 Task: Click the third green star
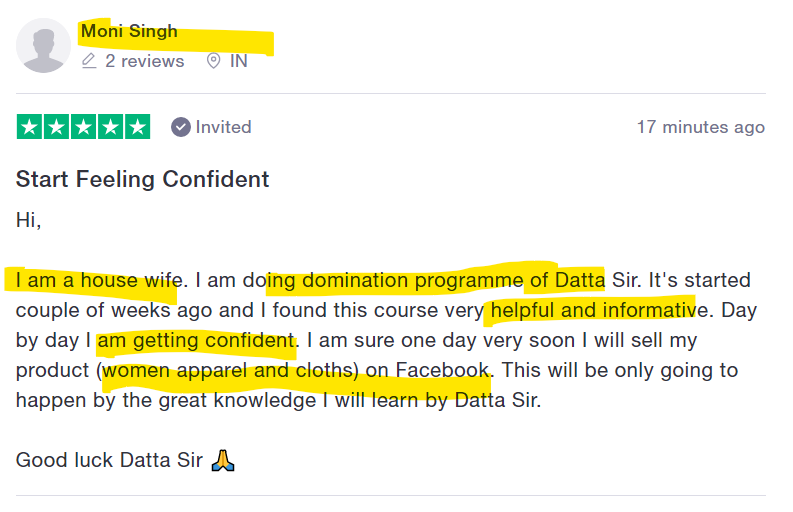[83, 126]
